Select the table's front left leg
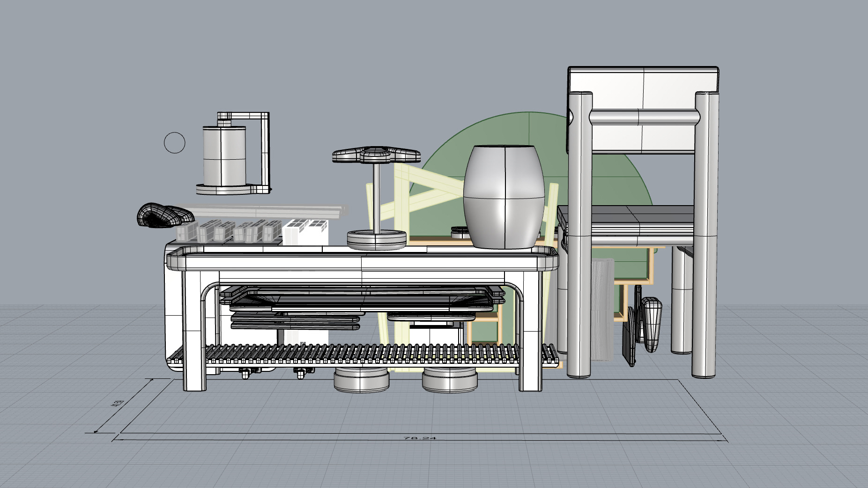 tap(194, 330)
